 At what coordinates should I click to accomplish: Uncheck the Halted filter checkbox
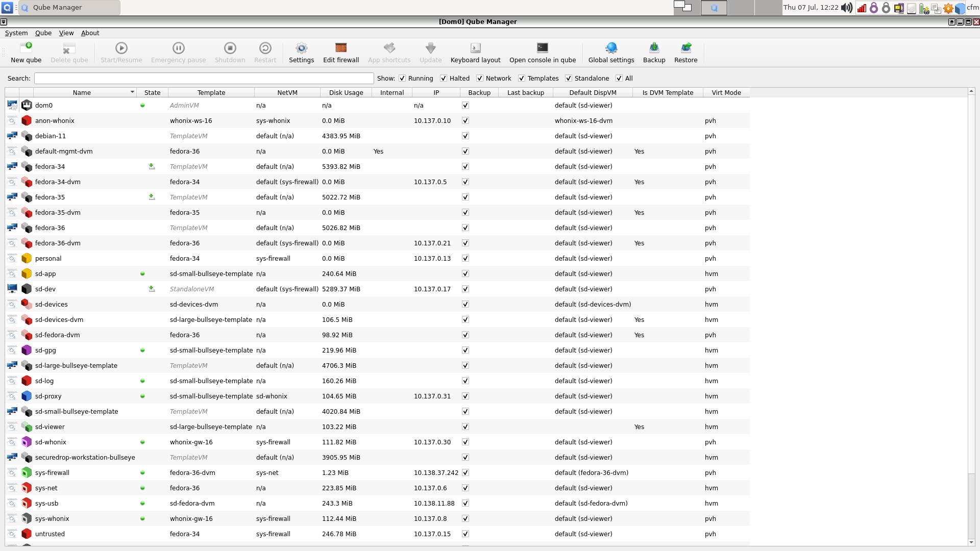(444, 79)
